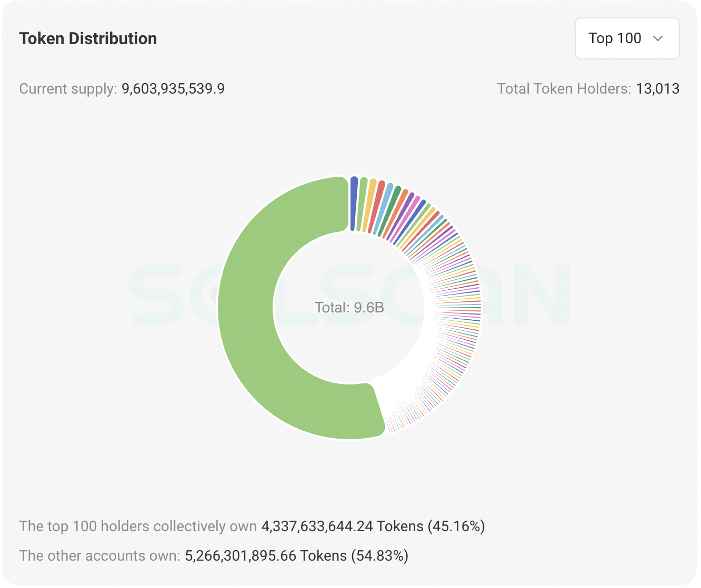Viewport: 701px width, 588px height.
Task: Select the current supply value 9,603,935,539.9
Action: point(173,89)
